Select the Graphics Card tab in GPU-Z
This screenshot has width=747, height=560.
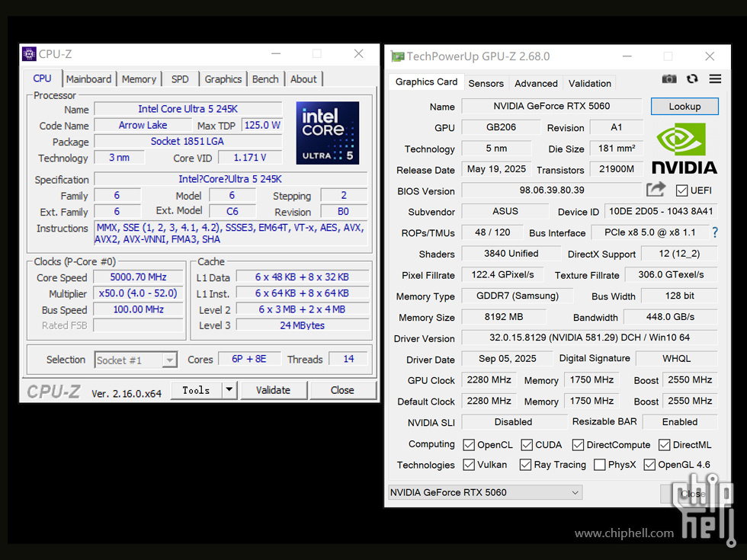click(426, 82)
